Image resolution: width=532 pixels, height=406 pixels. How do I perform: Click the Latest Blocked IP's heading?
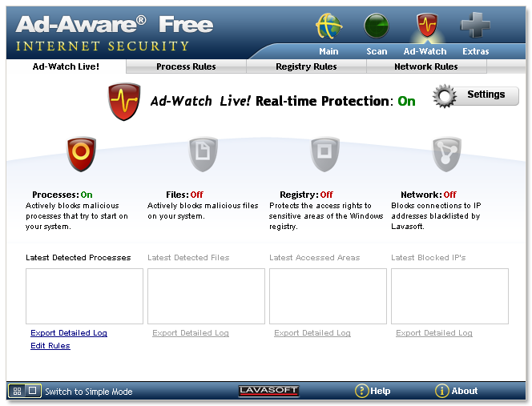[x=428, y=258]
